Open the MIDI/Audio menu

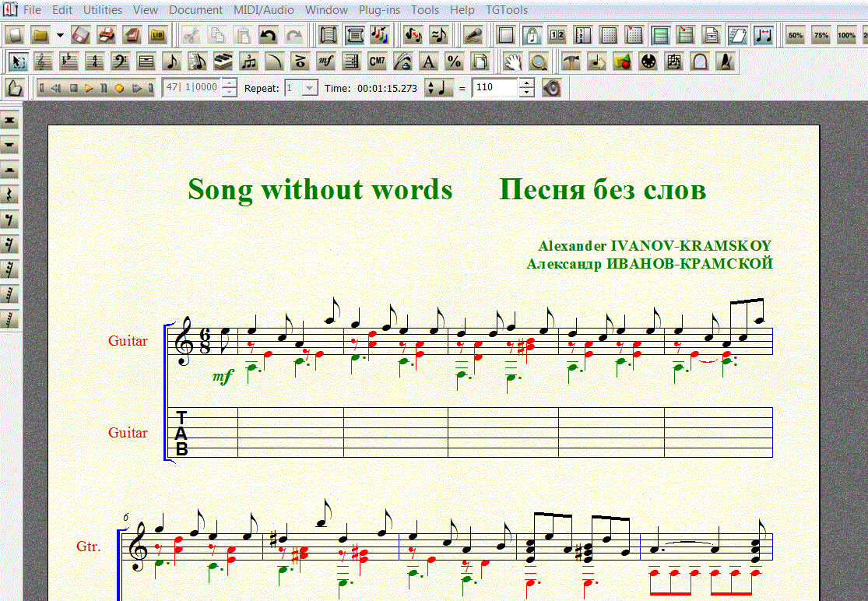(263, 10)
